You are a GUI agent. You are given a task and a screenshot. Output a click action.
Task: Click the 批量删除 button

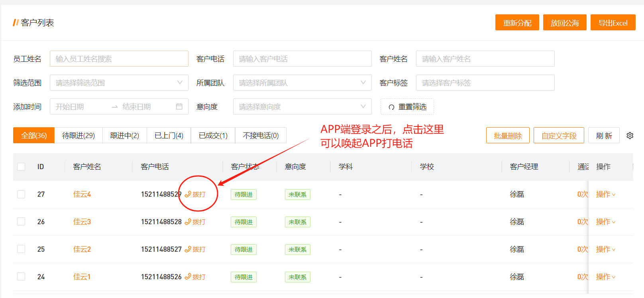[x=508, y=135]
